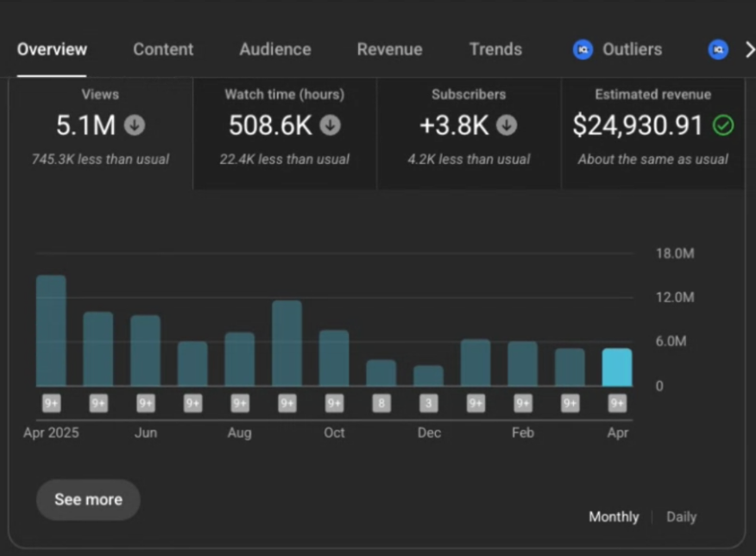Open the 9+ video marker under Apr 2025
756x556 pixels.
click(51, 403)
